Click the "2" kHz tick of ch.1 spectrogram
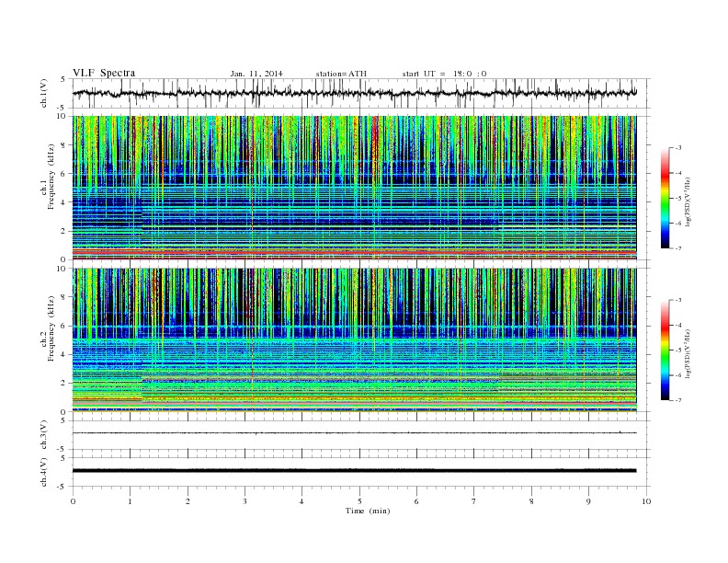728x563 pixels. point(63,231)
